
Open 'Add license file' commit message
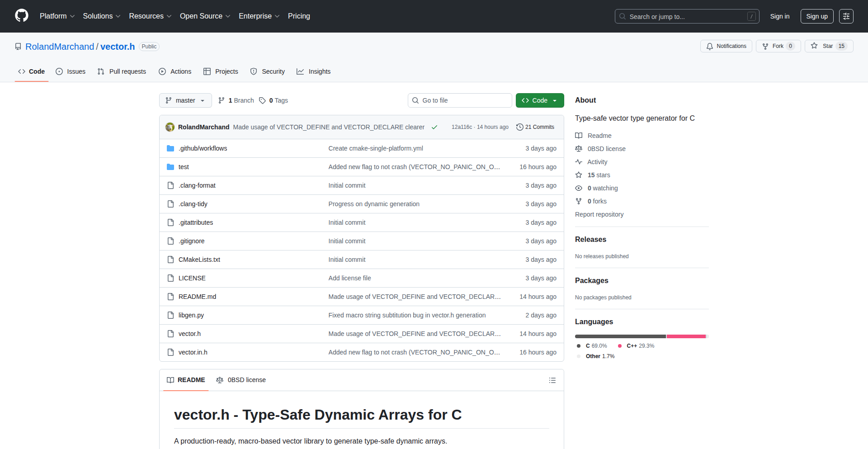(349, 278)
